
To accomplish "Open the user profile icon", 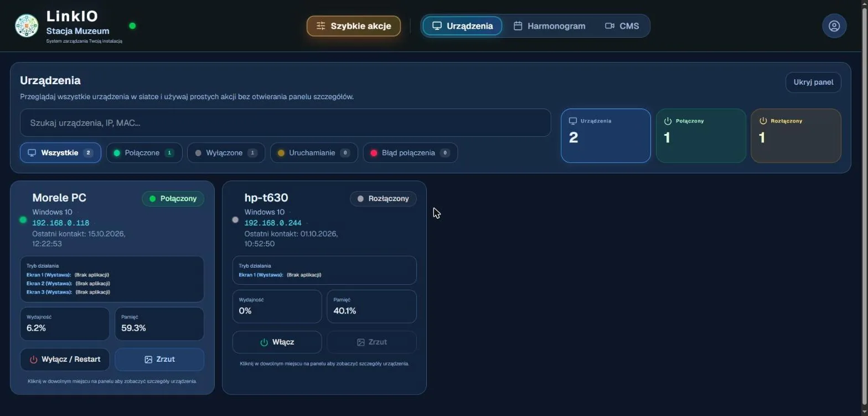I will (x=834, y=26).
